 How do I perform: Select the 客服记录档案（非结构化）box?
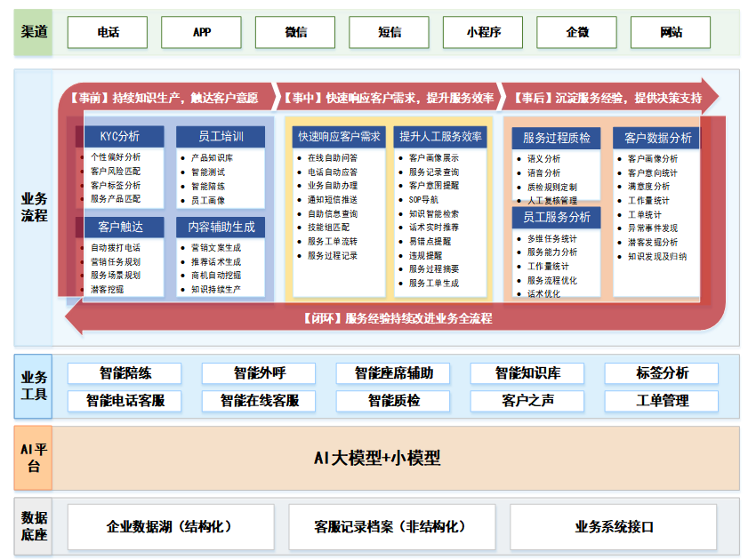click(392, 527)
